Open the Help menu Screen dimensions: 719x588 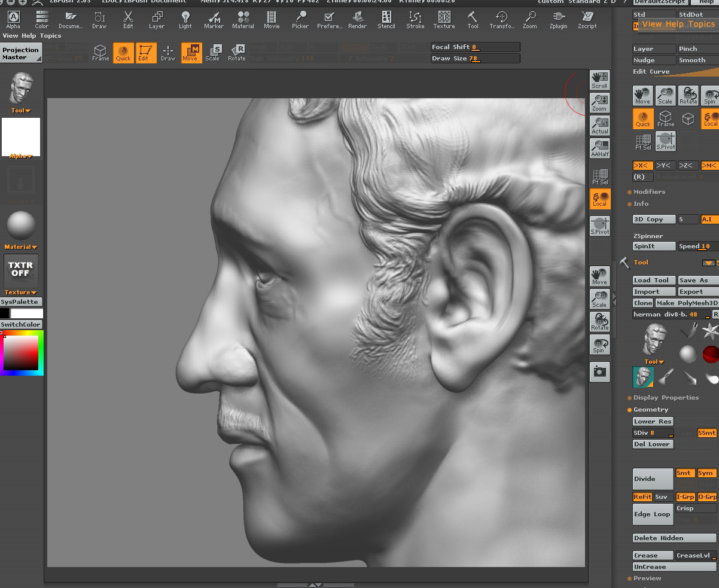706,2
